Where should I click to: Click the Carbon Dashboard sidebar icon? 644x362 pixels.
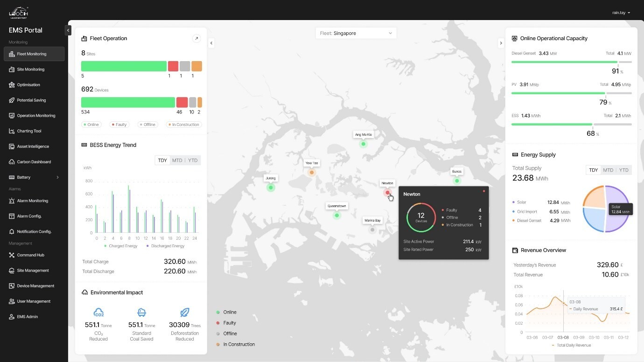click(x=12, y=162)
